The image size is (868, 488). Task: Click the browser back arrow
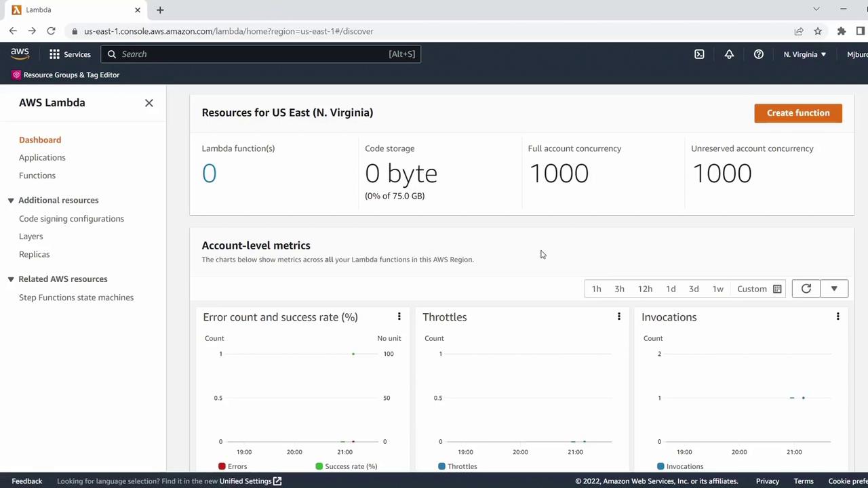point(13,31)
